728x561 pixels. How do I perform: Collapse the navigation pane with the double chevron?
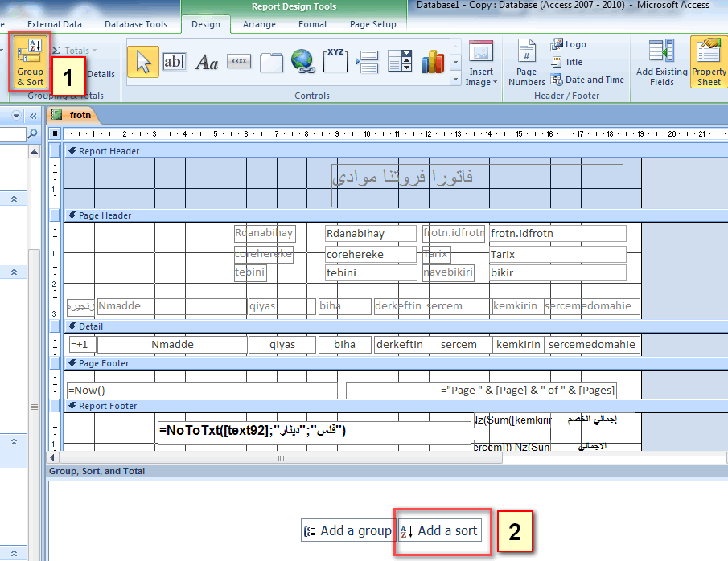(33, 116)
